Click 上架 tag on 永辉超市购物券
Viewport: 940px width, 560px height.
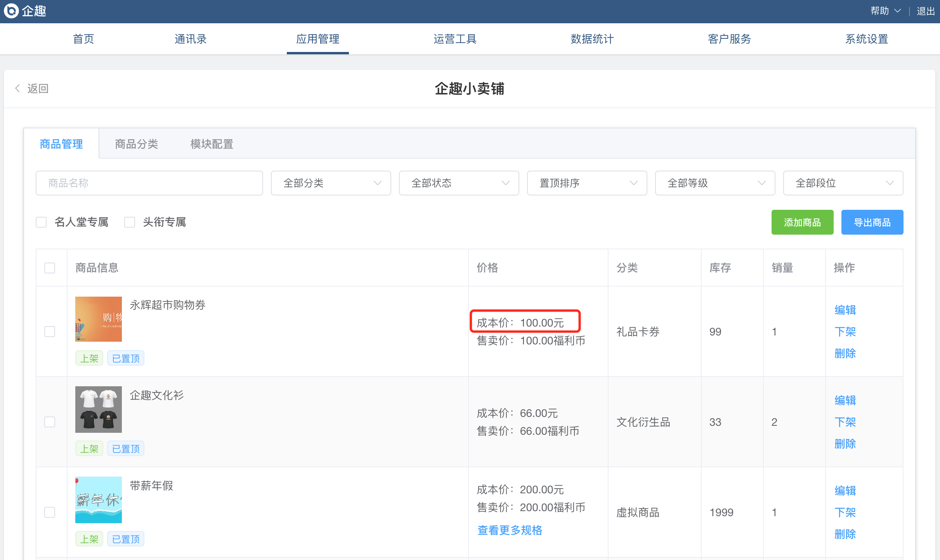(89, 358)
